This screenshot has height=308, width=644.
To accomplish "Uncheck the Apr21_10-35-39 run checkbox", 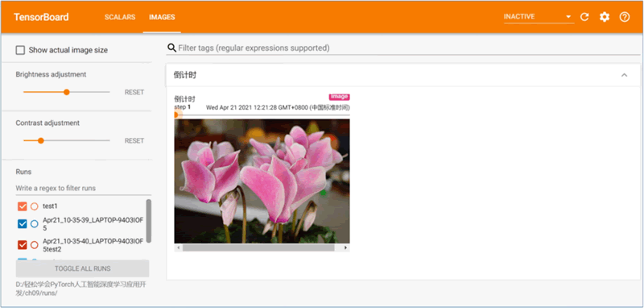I will [23, 223].
